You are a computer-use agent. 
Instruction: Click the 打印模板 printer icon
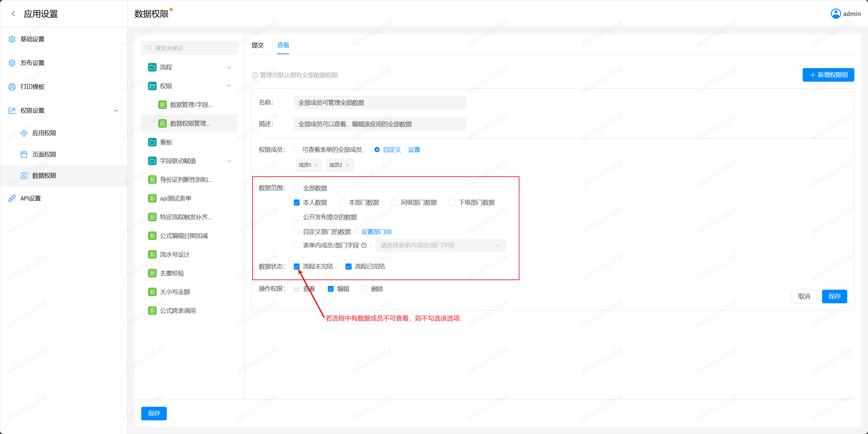(x=12, y=87)
